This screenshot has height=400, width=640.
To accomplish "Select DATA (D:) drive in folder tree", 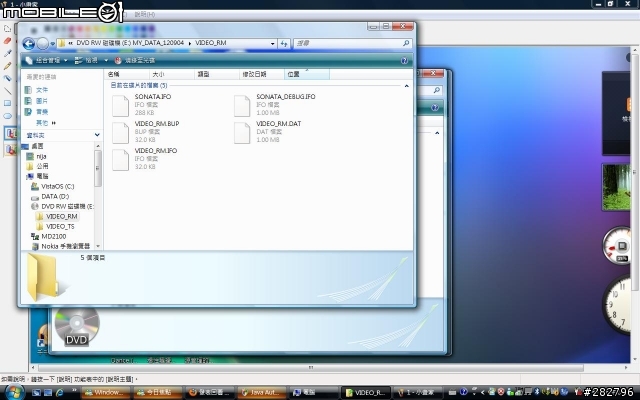I will (54, 196).
